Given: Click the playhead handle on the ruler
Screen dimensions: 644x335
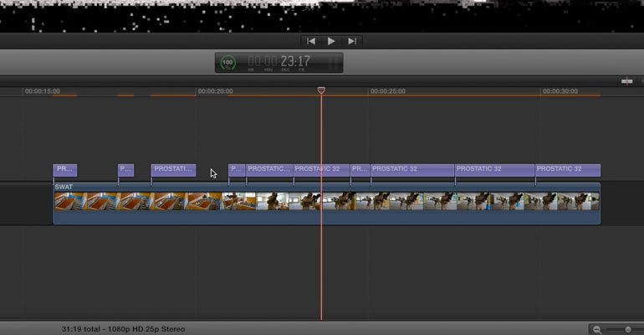Looking at the screenshot, I should click(321, 90).
